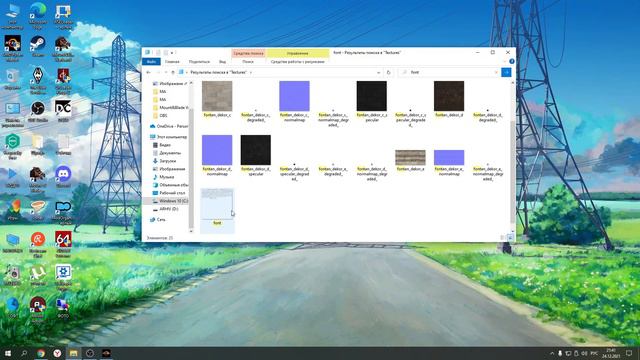Select the fontan_dekor_d dark brown thumbnail

tap(449, 96)
